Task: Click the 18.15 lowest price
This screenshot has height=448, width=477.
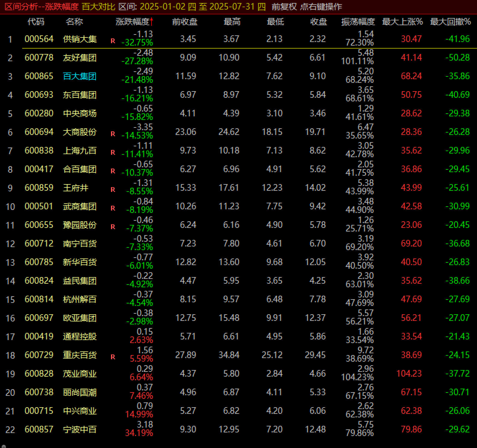Action: (272, 132)
